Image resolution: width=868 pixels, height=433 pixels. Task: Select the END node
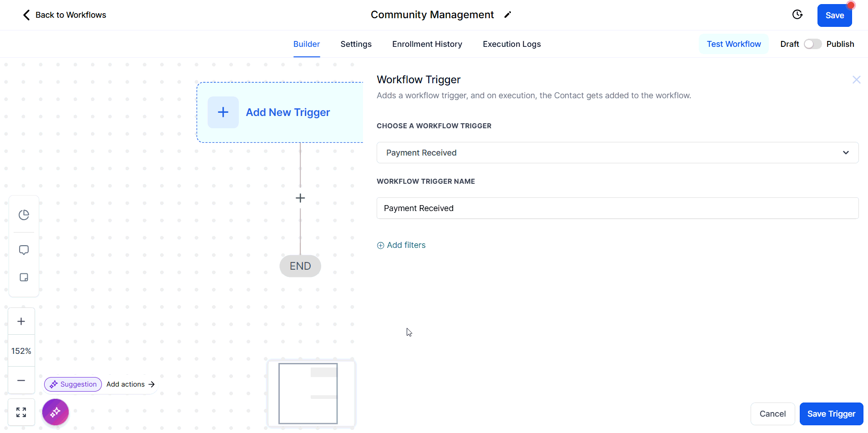pos(300,266)
